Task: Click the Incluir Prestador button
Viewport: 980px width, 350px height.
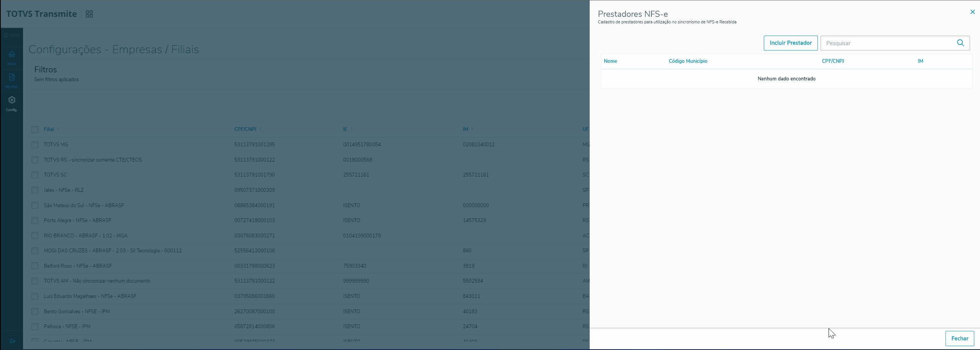Action: (791, 43)
